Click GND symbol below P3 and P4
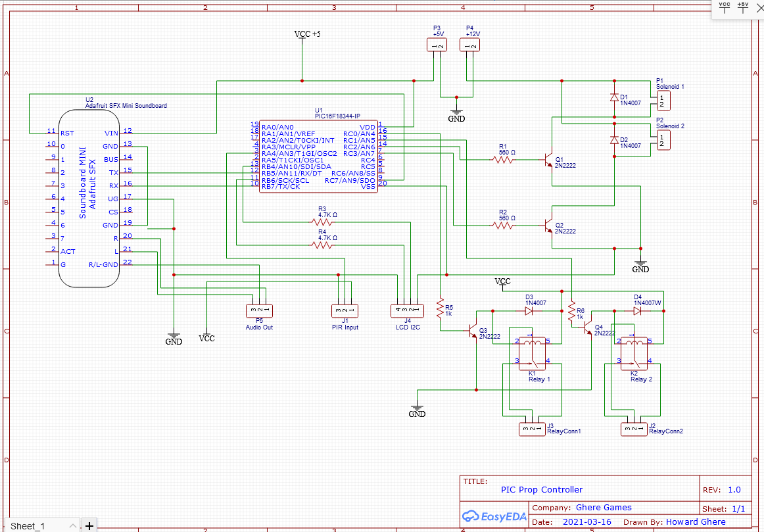Viewport: 764px width, 532px height. tap(456, 116)
